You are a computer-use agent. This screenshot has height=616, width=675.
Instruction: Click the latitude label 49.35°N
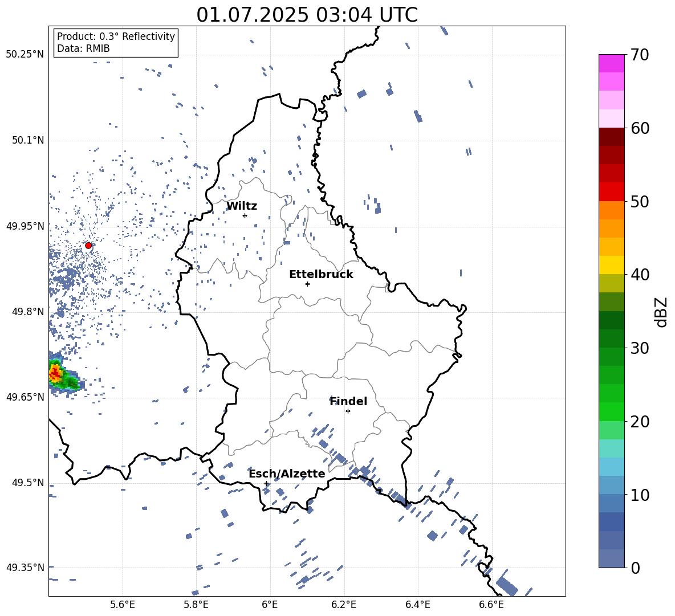(25, 568)
